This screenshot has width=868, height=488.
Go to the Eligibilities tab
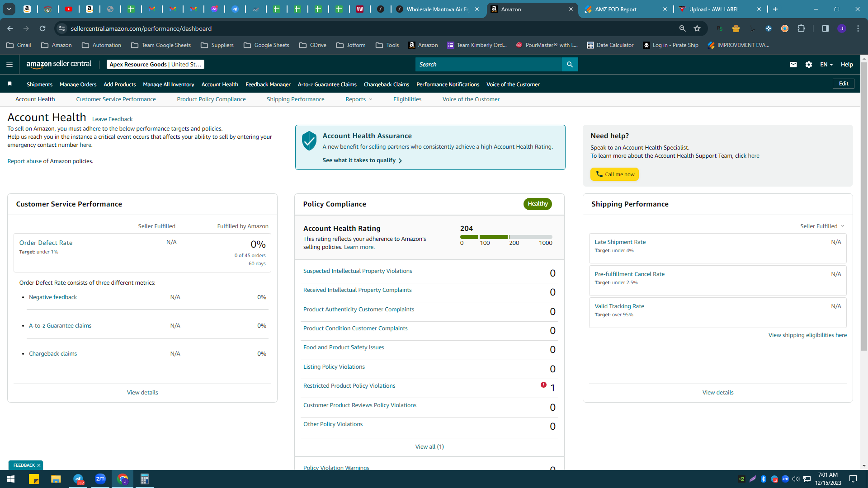407,99
